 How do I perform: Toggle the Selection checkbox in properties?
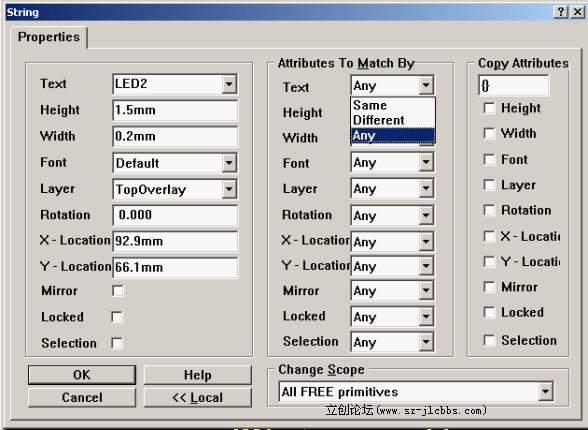117,343
